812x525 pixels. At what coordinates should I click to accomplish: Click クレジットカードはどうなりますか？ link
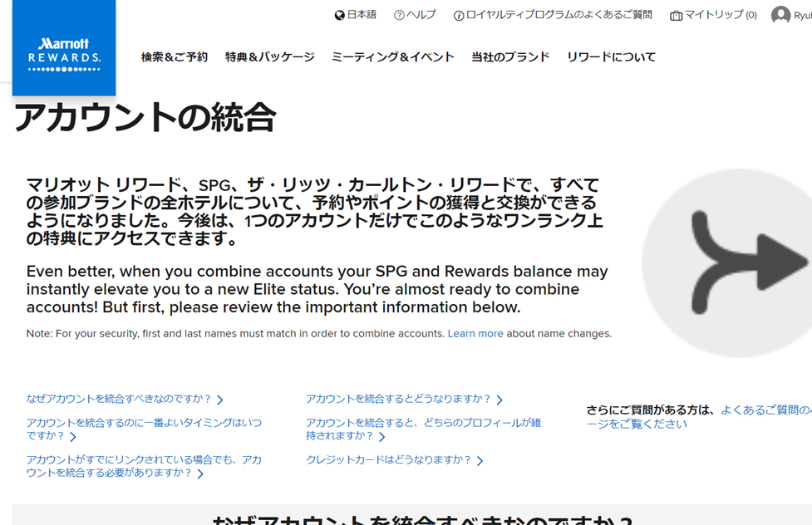[x=388, y=459]
